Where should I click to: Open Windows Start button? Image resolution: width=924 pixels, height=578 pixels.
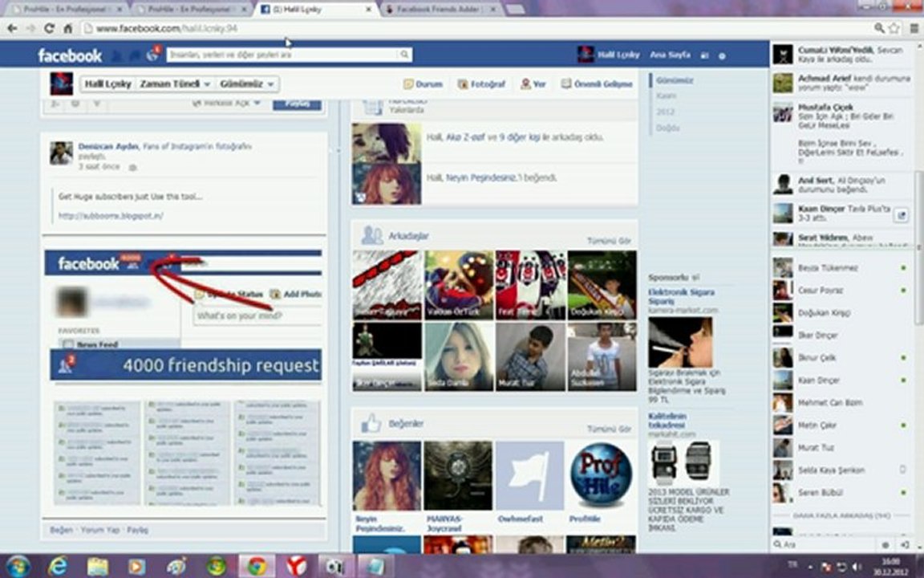[x=18, y=566]
